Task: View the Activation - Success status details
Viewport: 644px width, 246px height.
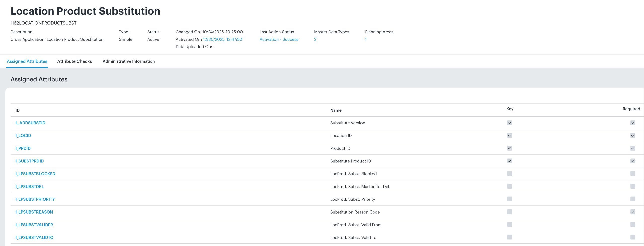Action: (x=279, y=39)
